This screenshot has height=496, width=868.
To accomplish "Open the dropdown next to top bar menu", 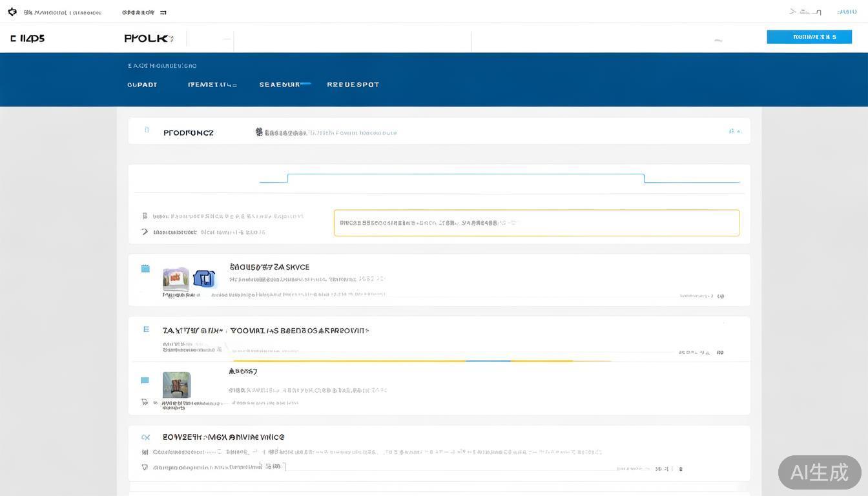I will [163, 12].
